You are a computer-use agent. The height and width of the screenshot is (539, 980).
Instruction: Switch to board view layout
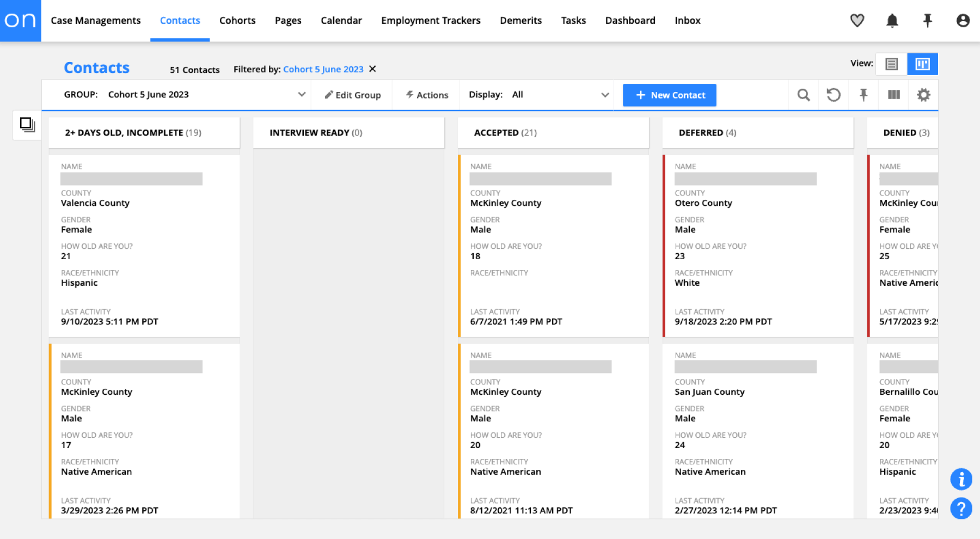[922, 64]
